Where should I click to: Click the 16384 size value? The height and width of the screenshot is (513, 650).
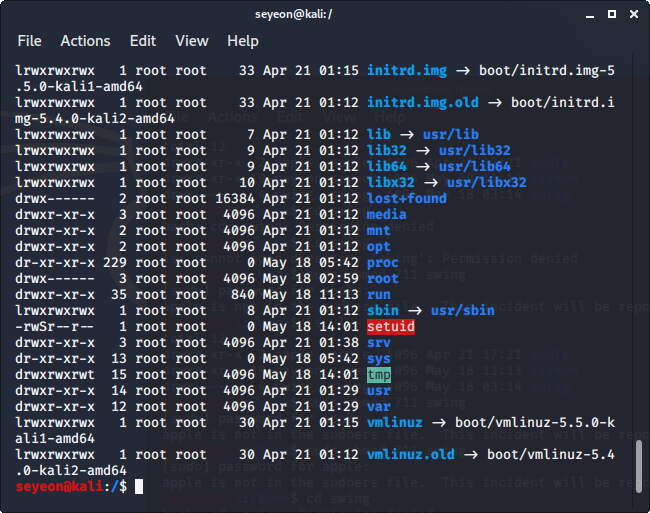(235, 199)
